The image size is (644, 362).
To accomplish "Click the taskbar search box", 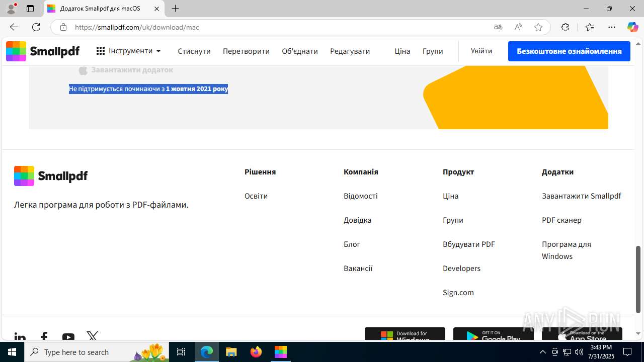I will [x=97, y=352].
